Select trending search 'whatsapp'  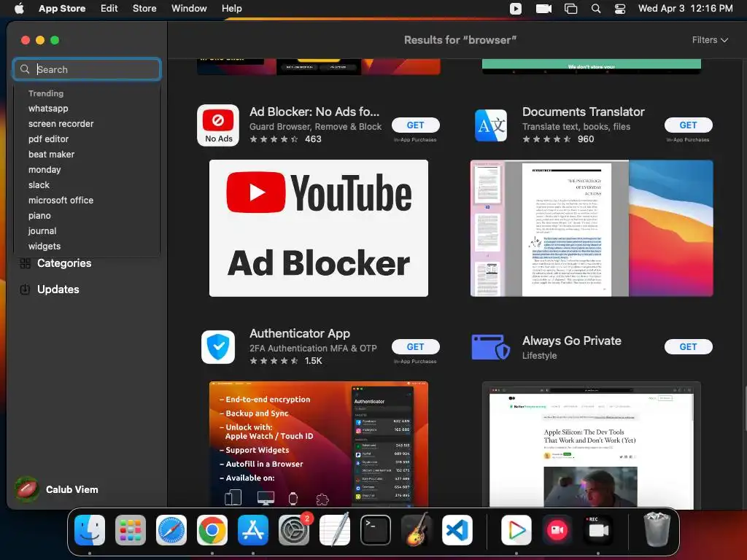pyautogui.click(x=48, y=108)
